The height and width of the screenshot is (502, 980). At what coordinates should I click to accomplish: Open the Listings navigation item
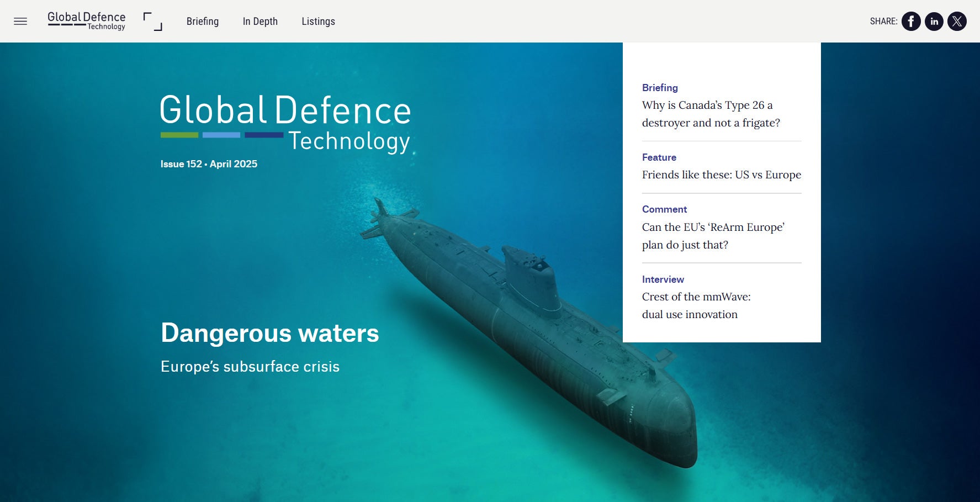point(318,22)
